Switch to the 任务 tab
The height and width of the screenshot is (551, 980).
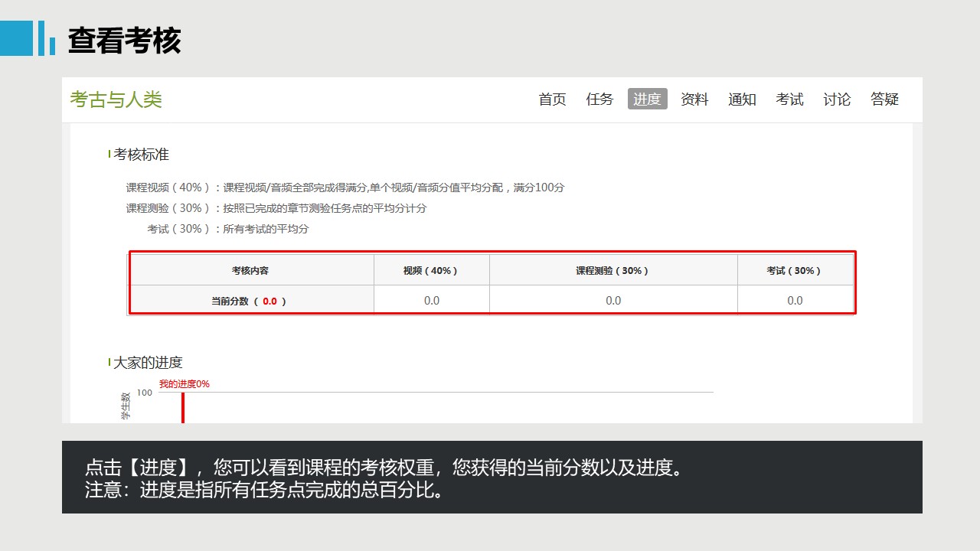pos(599,99)
